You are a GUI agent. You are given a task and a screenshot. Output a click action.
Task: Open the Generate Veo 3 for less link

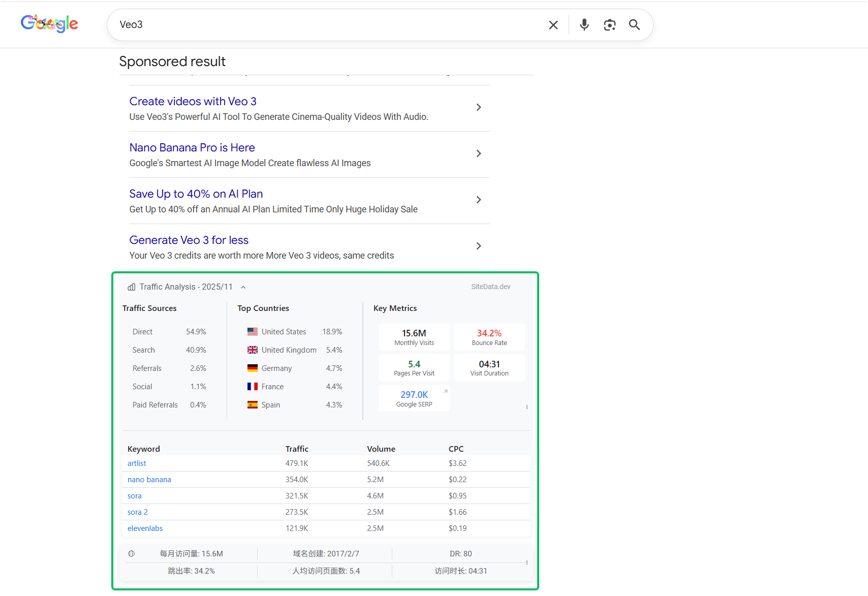[189, 240]
